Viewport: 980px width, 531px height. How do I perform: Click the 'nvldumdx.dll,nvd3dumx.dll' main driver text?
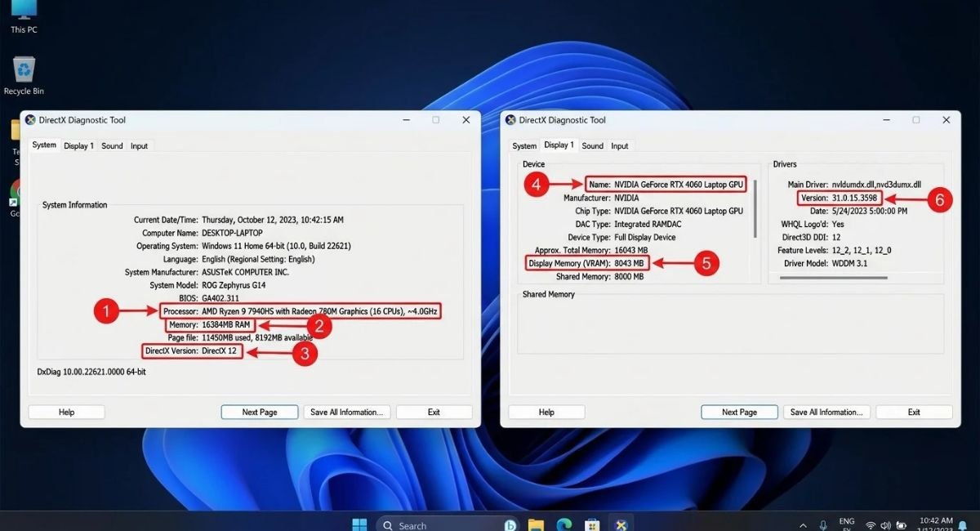click(876, 185)
